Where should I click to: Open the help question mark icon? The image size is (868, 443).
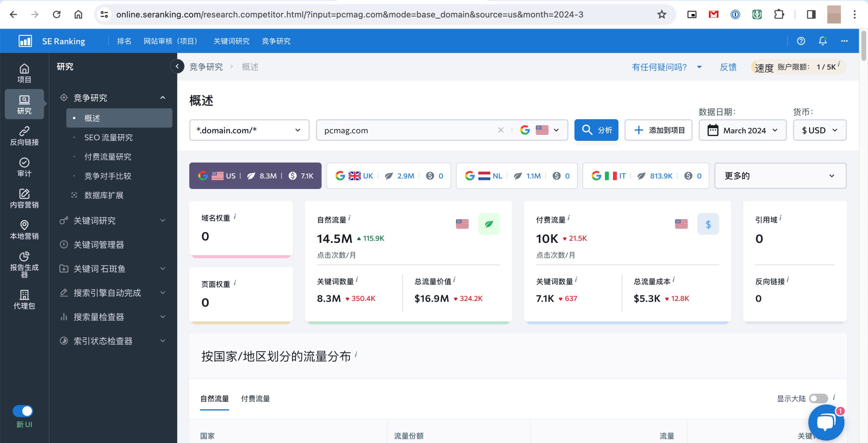801,41
